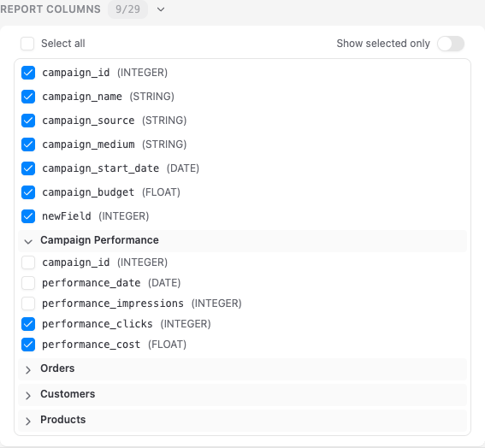Image resolution: width=485 pixels, height=448 pixels.
Task: Uncheck the performance_cost checkbox
Action: pyautogui.click(x=28, y=345)
